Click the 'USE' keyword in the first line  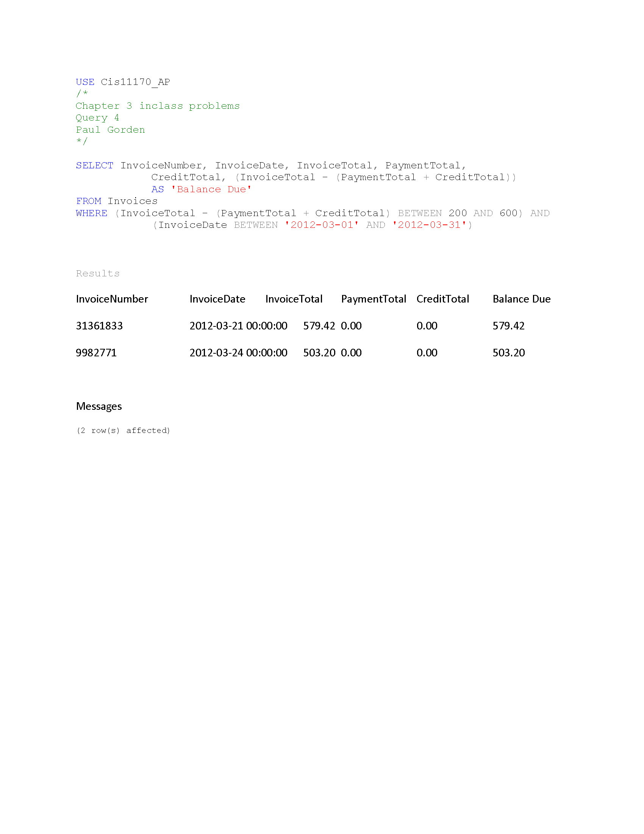(x=85, y=82)
